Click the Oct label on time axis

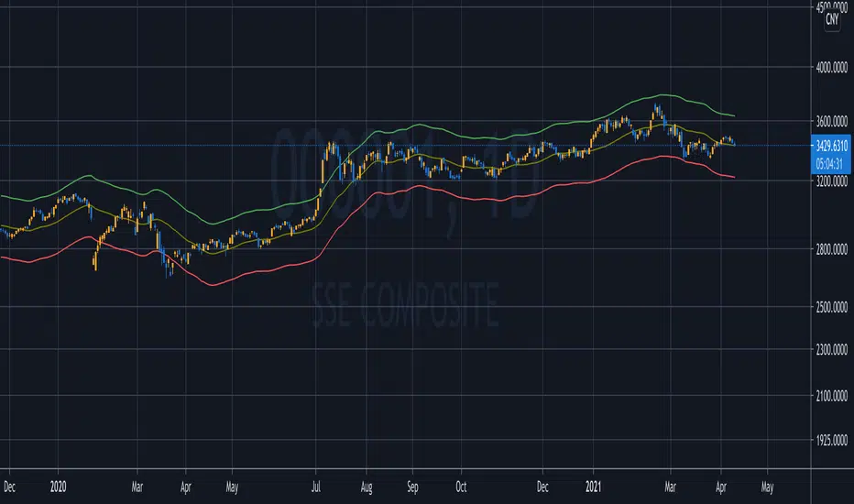461,487
